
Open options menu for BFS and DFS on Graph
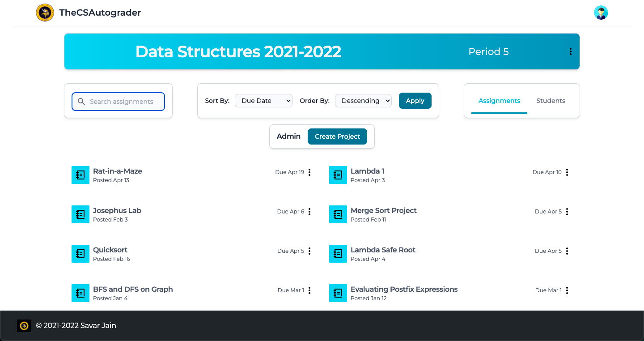coord(309,290)
